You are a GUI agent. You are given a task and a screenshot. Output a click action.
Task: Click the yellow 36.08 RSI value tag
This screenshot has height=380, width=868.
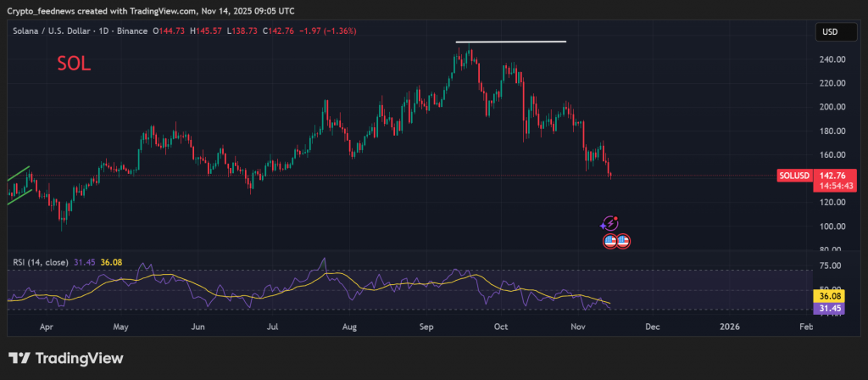pos(829,297)
